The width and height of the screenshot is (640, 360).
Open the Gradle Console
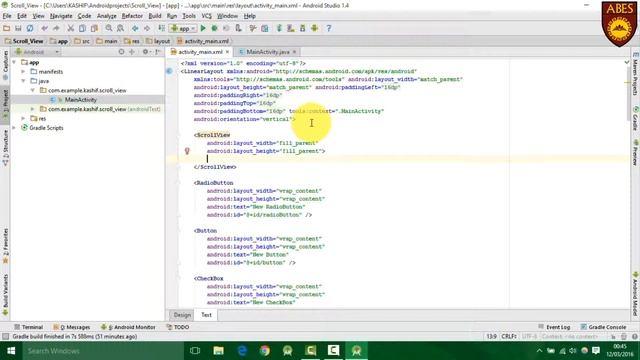tap(603, 327)
